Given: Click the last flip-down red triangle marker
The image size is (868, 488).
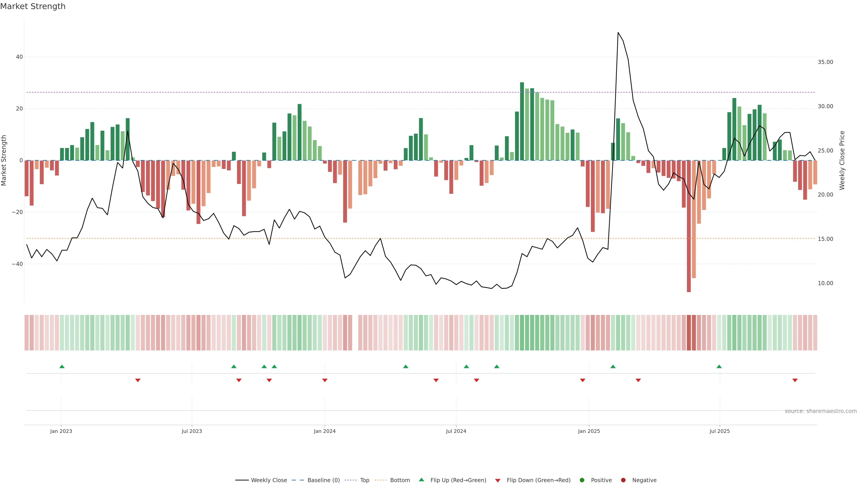Looking at the screenshot, I should pos(795,380).
